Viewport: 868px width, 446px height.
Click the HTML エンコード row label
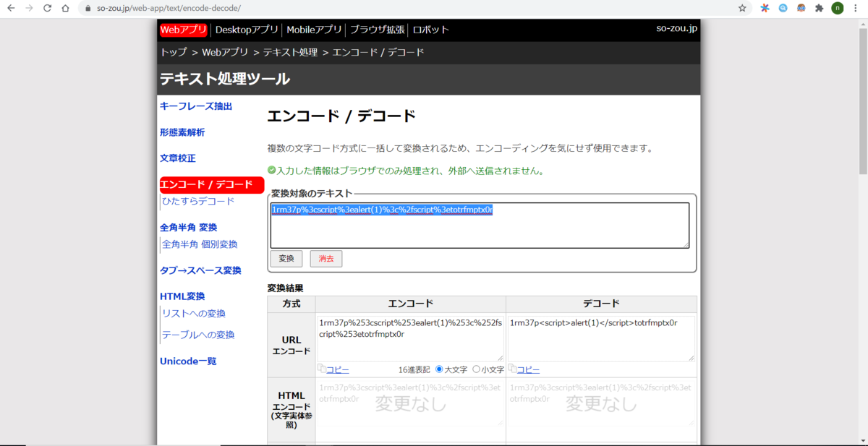[x=292, y=409]
